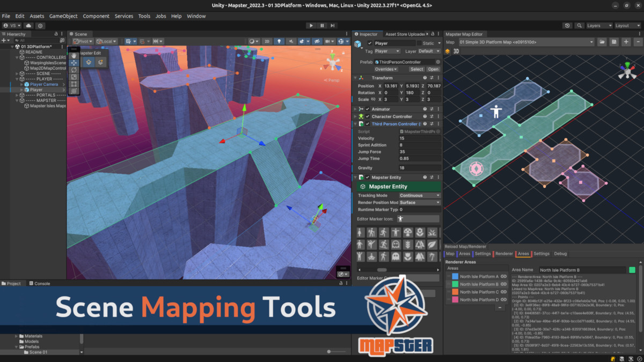The width and height of the screenshot is (644, 362).
Task: Open the Pivot dropdown
Action: [83, 41]
